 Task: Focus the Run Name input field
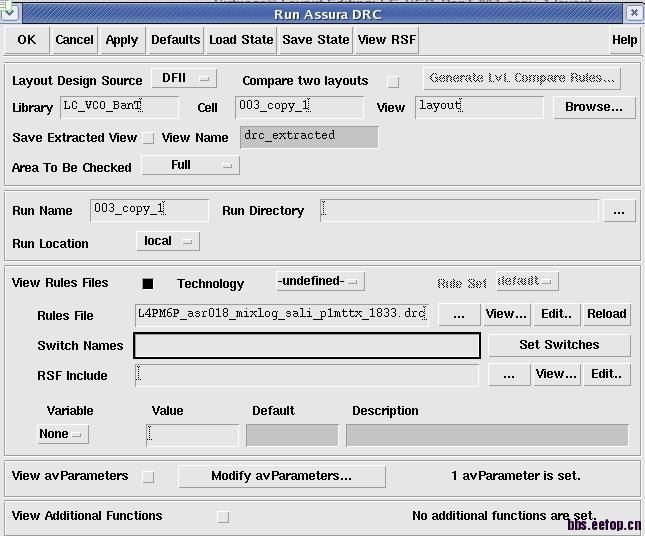point(149,211)
